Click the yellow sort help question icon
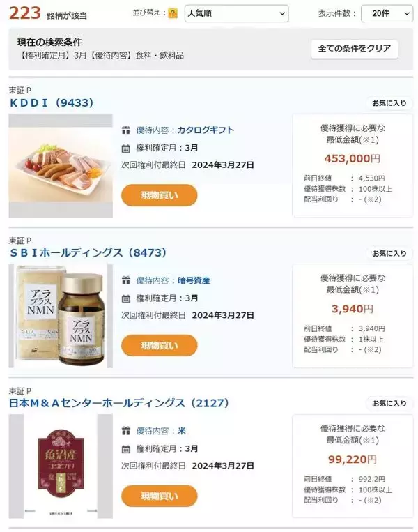418x532 pixels. [x=173, y=13]
